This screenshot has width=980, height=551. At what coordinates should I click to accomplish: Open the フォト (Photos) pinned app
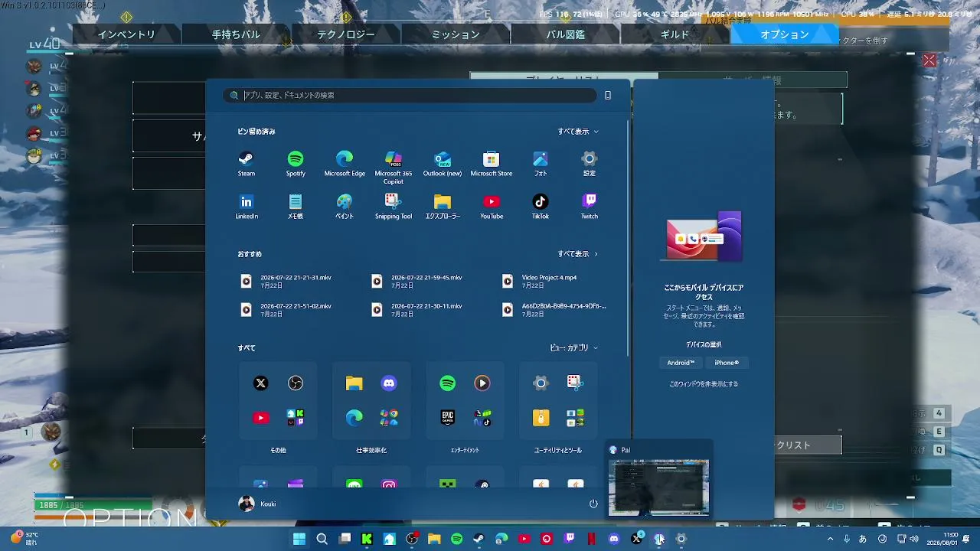point(541,164)
